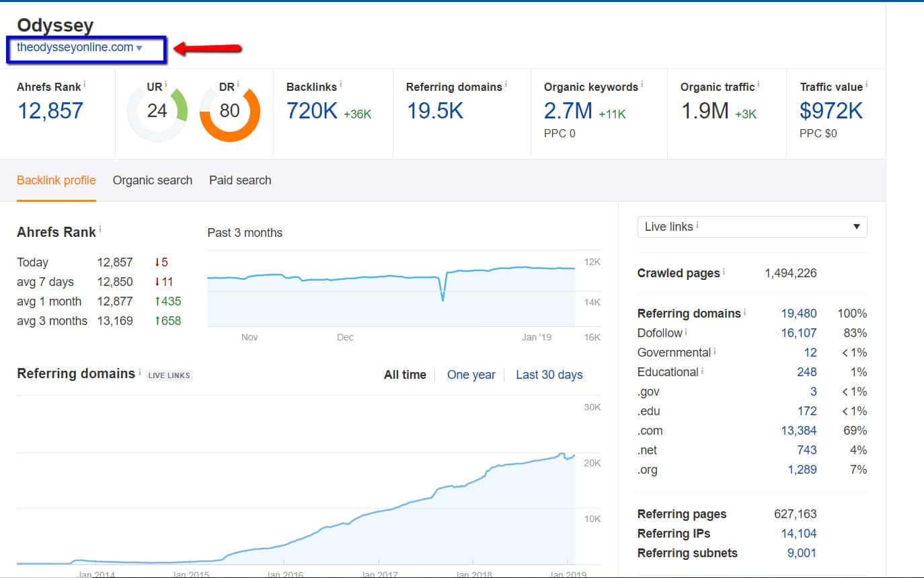
Task: Click the info icon beside Traffic value
Action: (x=866, y=84)
